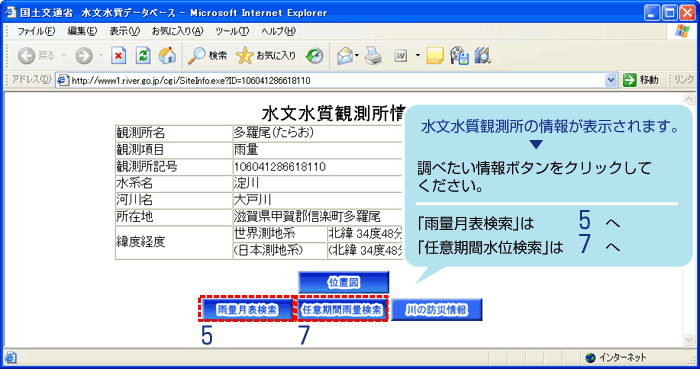The width and height of the screenshot is (700, 369).
Task: Go to the Home page icon
Action: tap(167, 56)
